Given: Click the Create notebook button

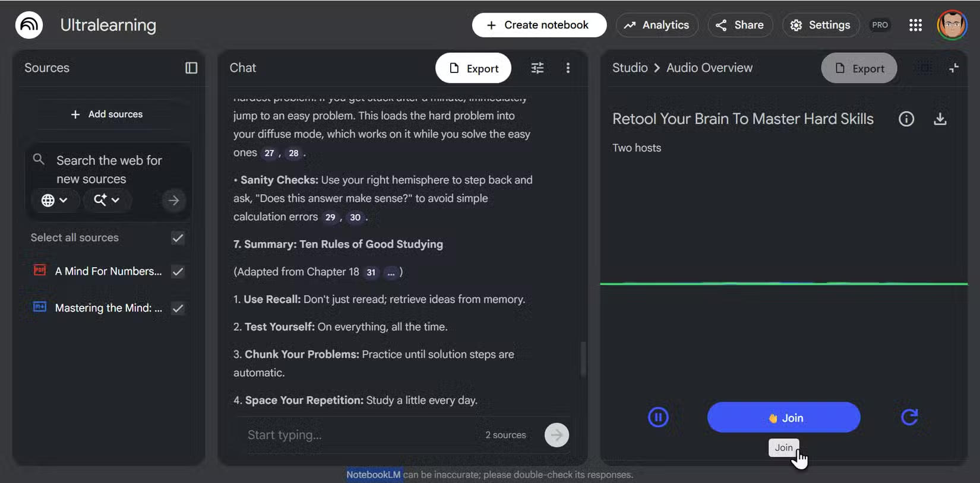Looking at the screenshot, I should coord(539,25).
